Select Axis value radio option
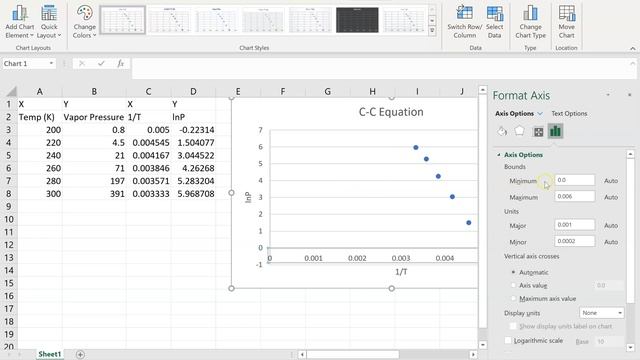640x360 pixels. [513, 285]
